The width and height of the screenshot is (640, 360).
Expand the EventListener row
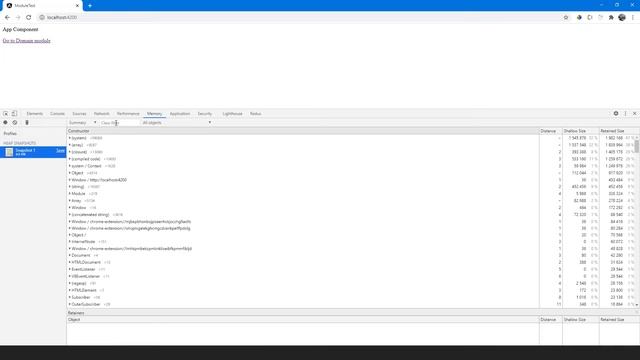(x=70, y=269)
